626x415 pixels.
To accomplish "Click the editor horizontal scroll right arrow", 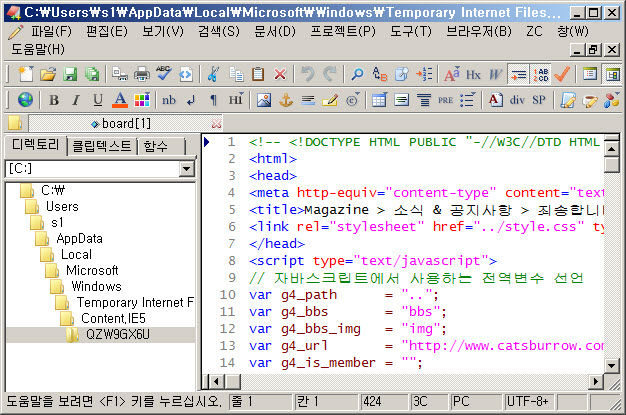I will point(596,381).
